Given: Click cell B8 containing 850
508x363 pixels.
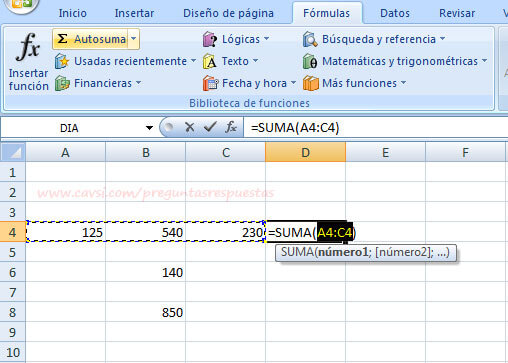Looking at the screenshot, I should coord(146,312).
